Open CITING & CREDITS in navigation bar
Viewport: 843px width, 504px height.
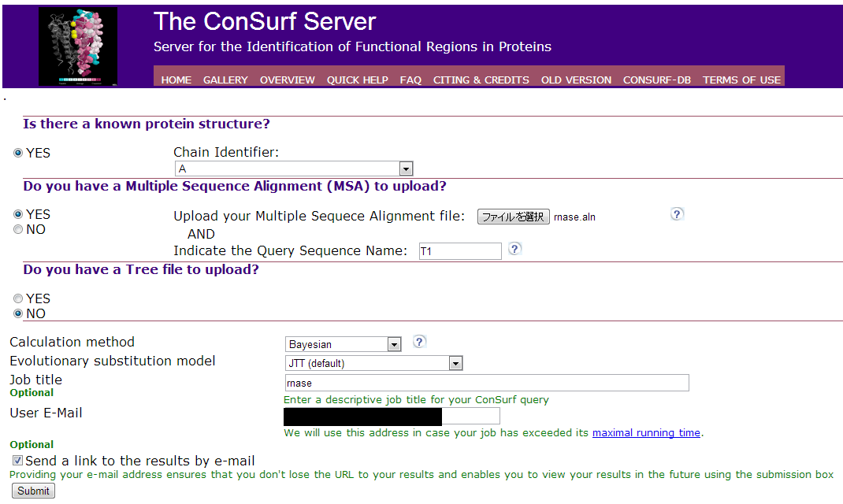tap(481, 80)
